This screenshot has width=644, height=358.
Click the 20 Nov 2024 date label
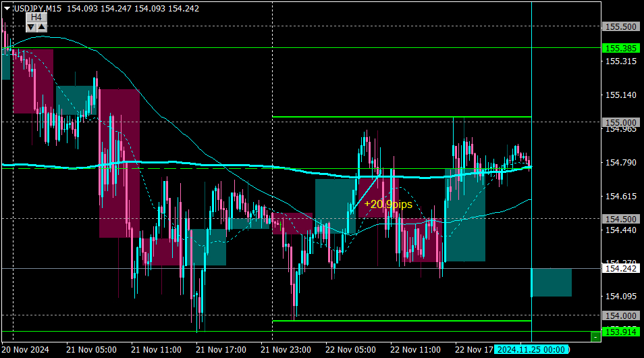click(x=26, y=350)
